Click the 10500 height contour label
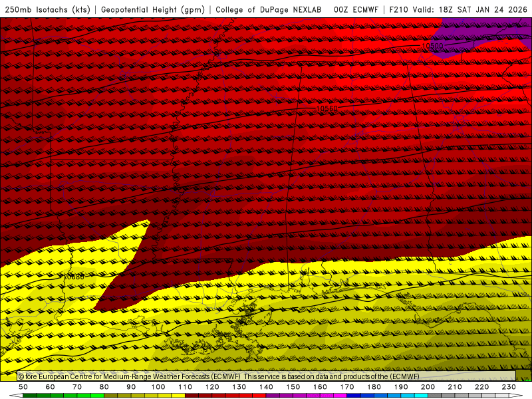Image resolution: width=532 pixels, height=399 pixels. pos(432,46)
